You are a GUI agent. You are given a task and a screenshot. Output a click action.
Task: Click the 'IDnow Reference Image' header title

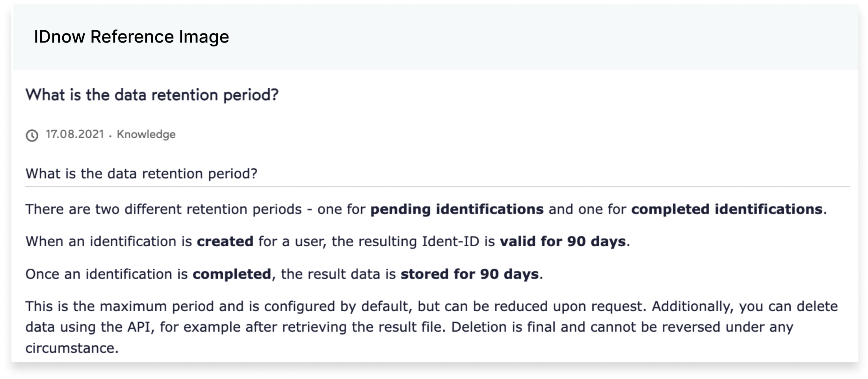[131, 37]
